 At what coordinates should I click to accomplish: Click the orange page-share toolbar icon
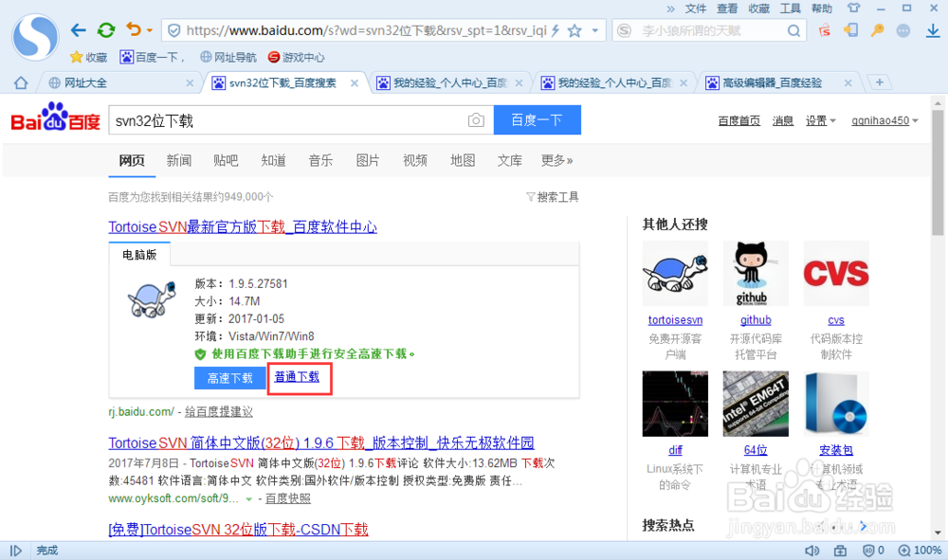coord(850,30)
